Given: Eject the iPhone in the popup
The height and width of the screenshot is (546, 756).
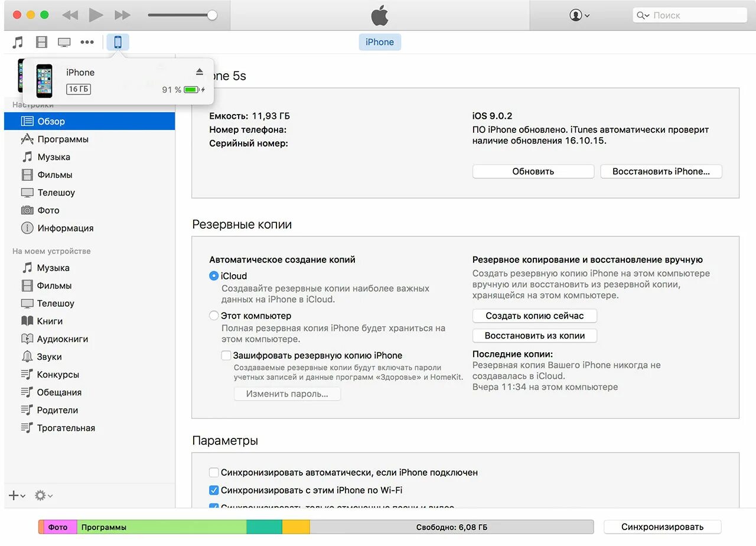Looking at the screenshot, I should [200, 71].
